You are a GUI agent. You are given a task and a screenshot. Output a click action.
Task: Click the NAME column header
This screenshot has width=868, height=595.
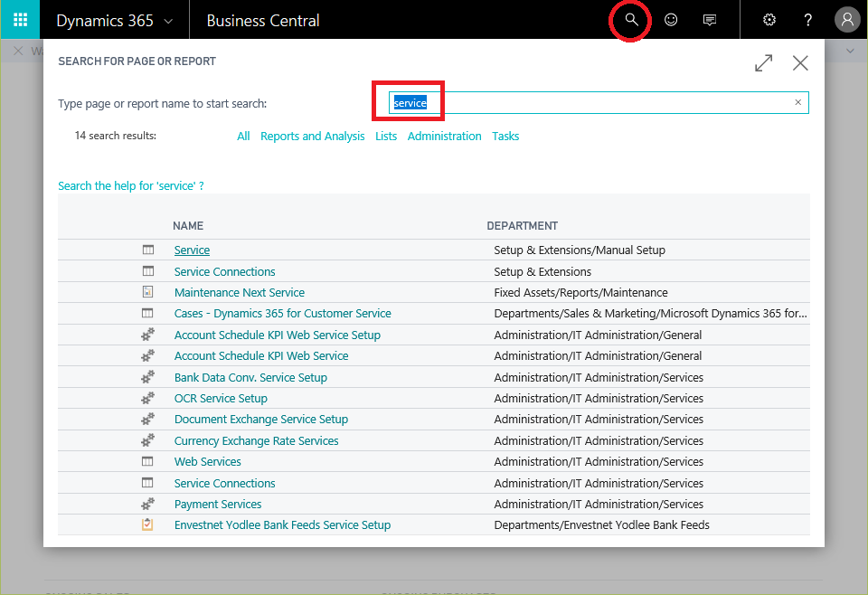pos(188,226)
